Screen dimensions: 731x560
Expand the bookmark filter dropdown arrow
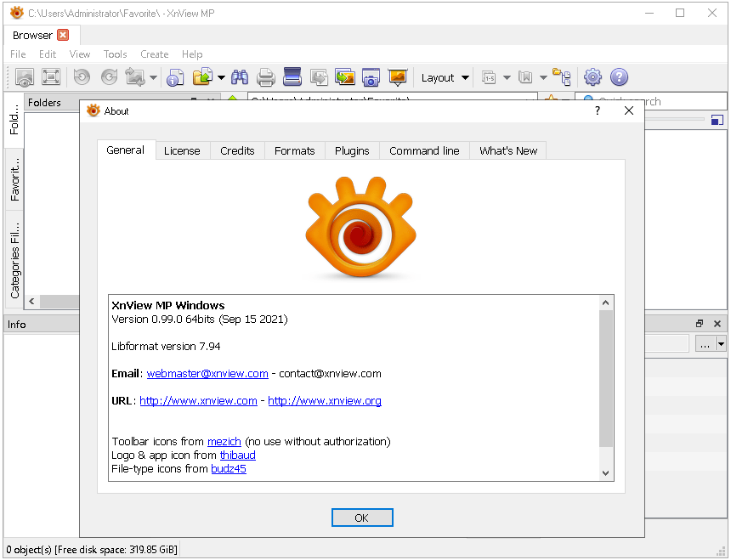[543, 78]
